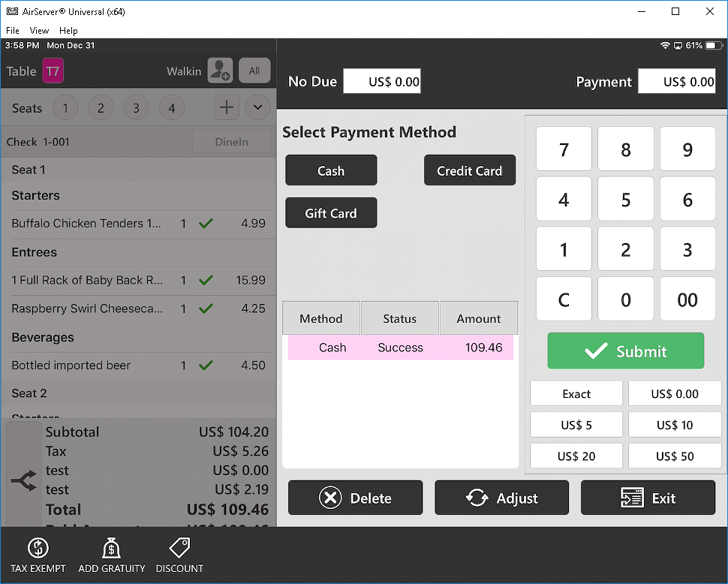Click the Payment amount input field
This screenshot has height=584, width=728.
(x=677, y=82)
